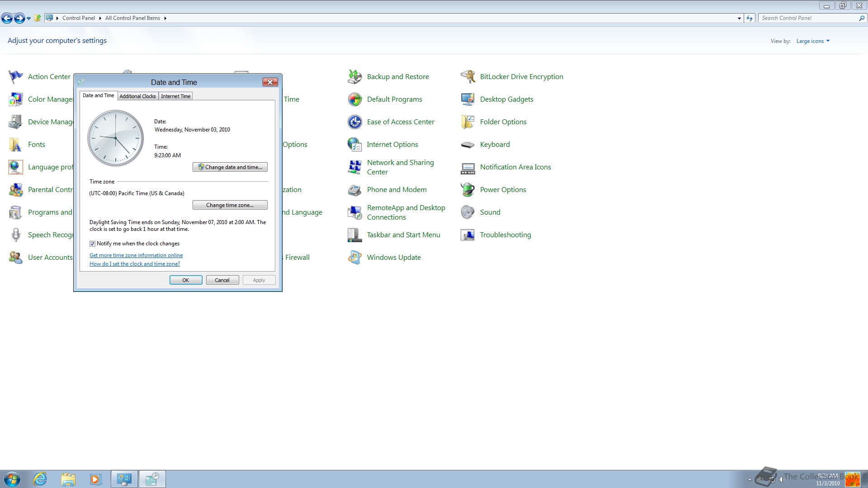
Task: Expand the arrow after All Control Panel Items
Action: tap(165, 19)
